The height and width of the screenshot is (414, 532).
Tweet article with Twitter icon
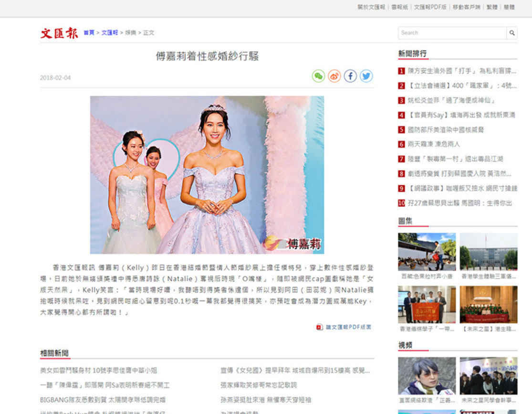tap(366, 76)
